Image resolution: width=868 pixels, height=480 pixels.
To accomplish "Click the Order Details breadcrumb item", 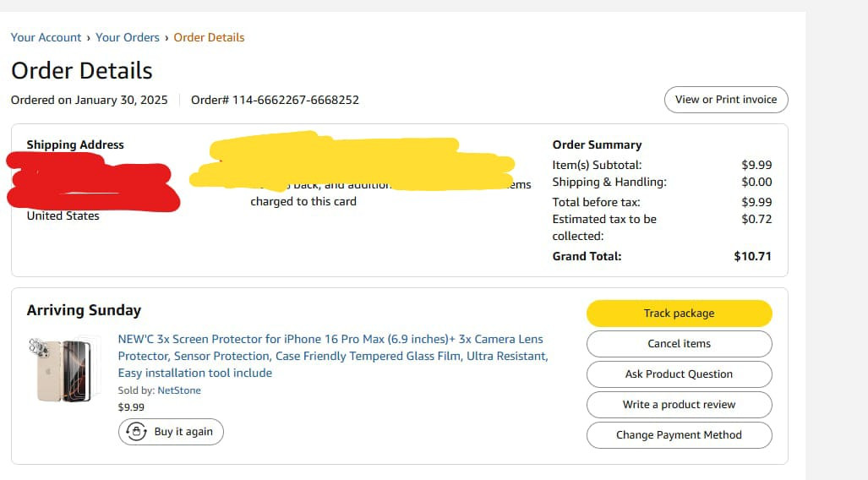I will point(209,37).
